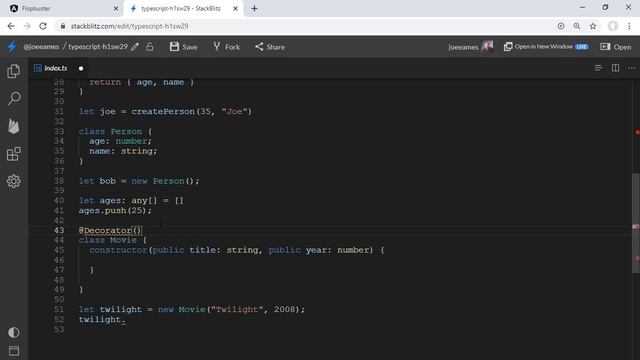Format document icon in editor toolbar

(598, 68)
